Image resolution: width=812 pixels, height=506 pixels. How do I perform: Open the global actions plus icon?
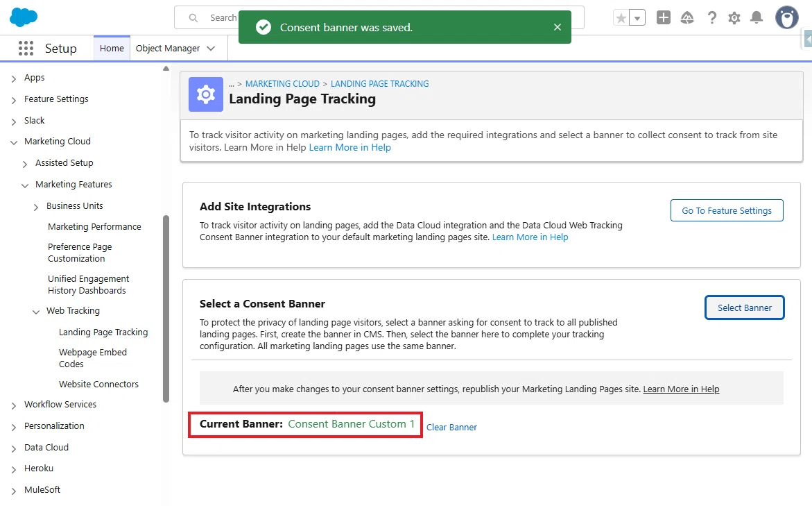[x=664, y=17]
